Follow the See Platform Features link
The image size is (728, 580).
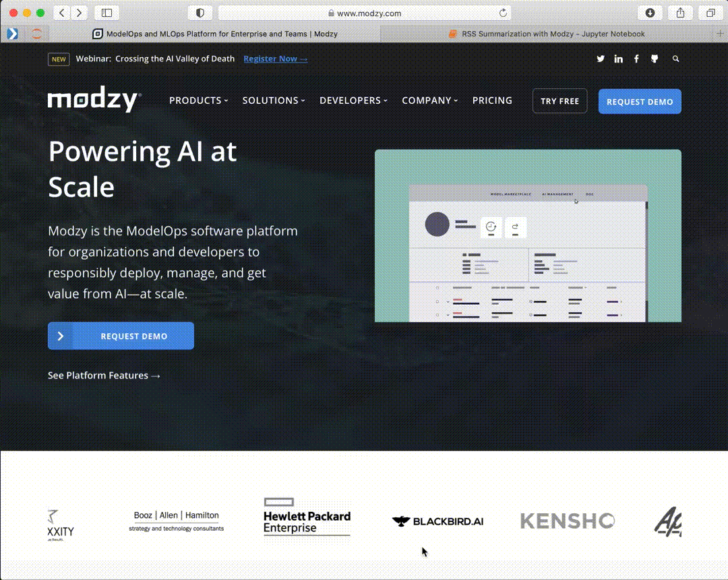(104, 376)
